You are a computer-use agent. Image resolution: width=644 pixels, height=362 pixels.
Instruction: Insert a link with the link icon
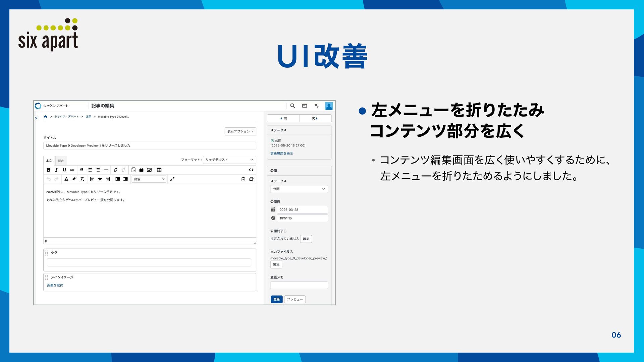pyautogui.click(x=116, y=170)
